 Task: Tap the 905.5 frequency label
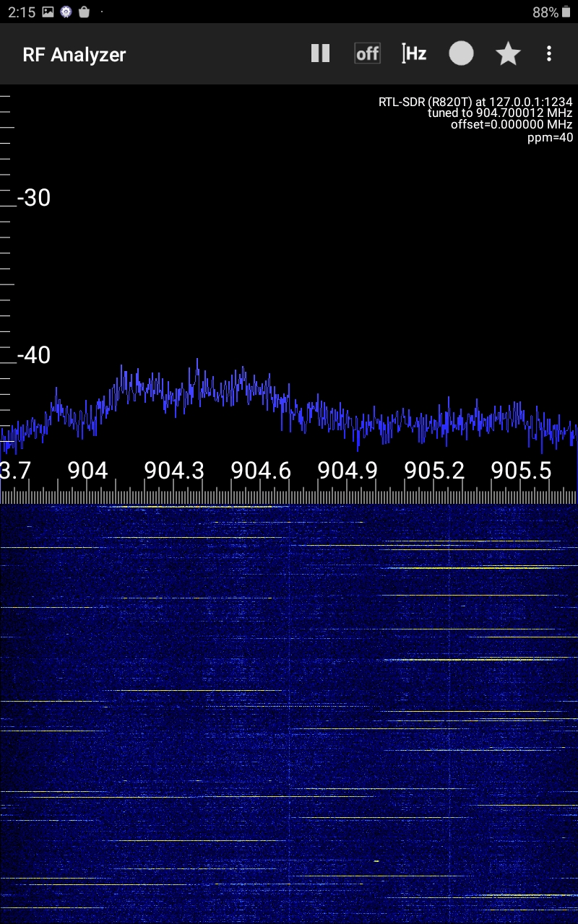[x=521, y=471]
